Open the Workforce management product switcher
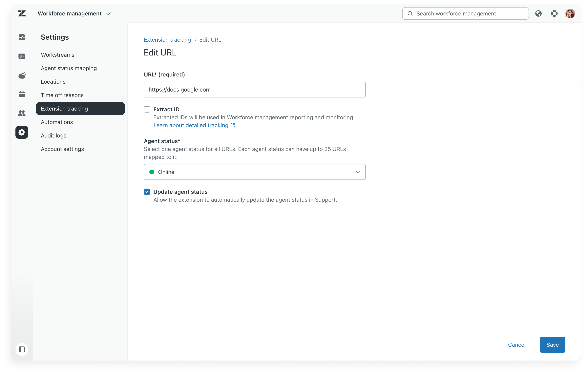The height and width of the screenshot is (374, 588). (x=74, y=13)
